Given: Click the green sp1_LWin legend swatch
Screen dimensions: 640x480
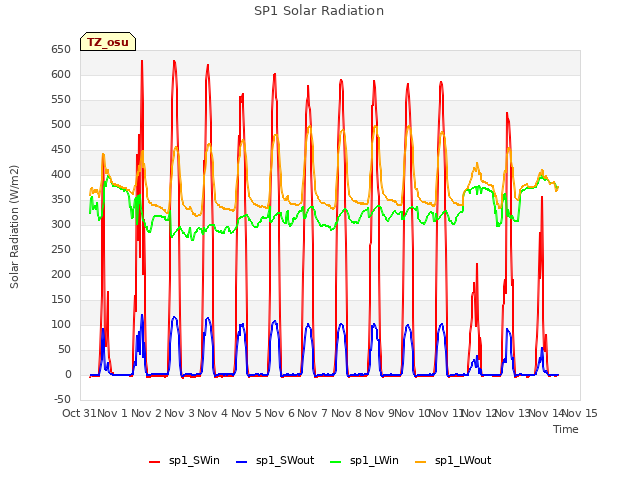Looking at the screenshot, I should [x=336, y=462].
